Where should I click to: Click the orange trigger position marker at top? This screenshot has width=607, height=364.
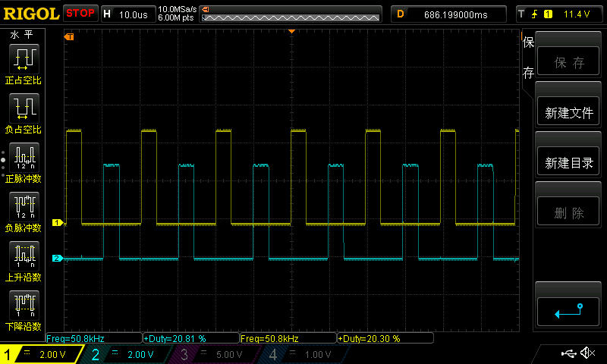tap(291, 31)
